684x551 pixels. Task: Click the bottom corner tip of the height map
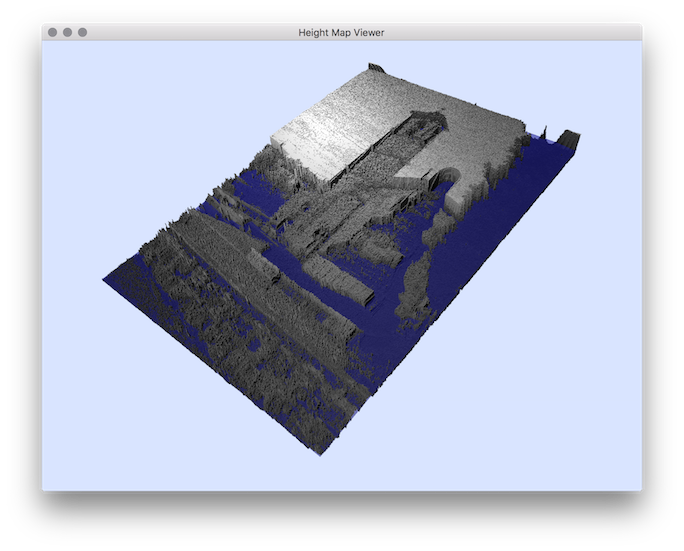(x=323, y=452)
